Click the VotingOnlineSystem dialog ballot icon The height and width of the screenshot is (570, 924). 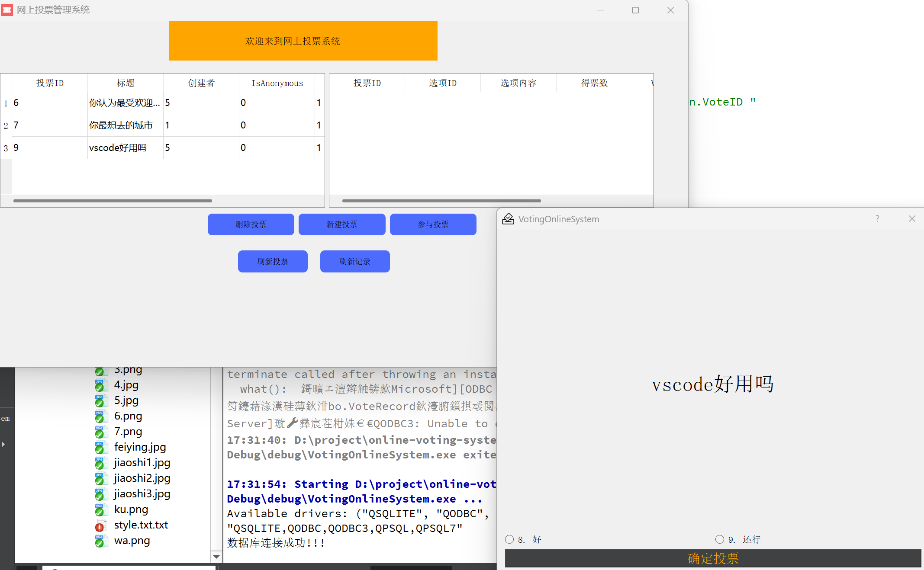pyautogui.click(x=508, y=219)
